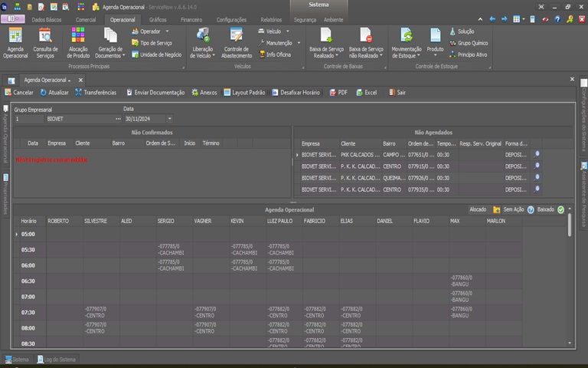
Task: Switch to the Financeiro ribbon tab
Action: (191, 19)
